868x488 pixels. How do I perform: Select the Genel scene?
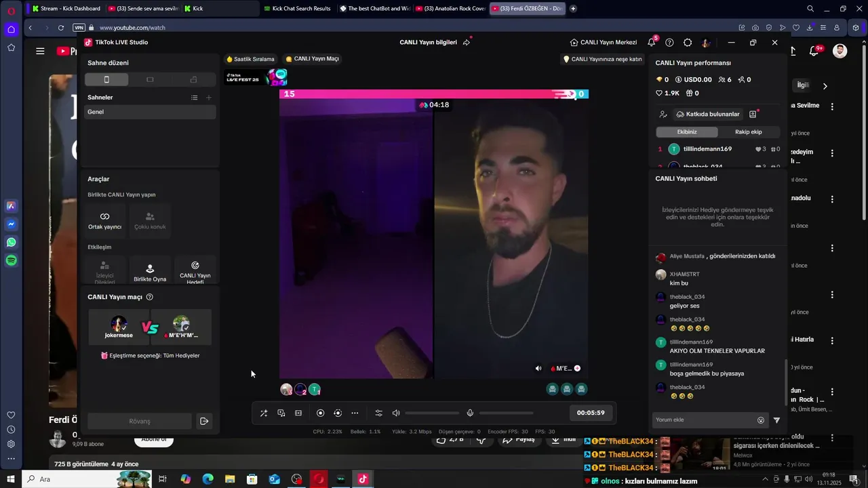tap(150, 112)
